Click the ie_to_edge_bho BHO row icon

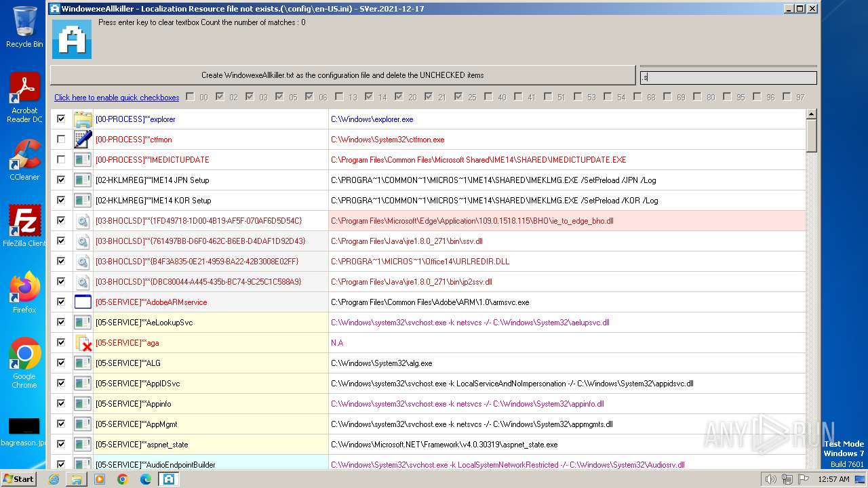point(83,221)
